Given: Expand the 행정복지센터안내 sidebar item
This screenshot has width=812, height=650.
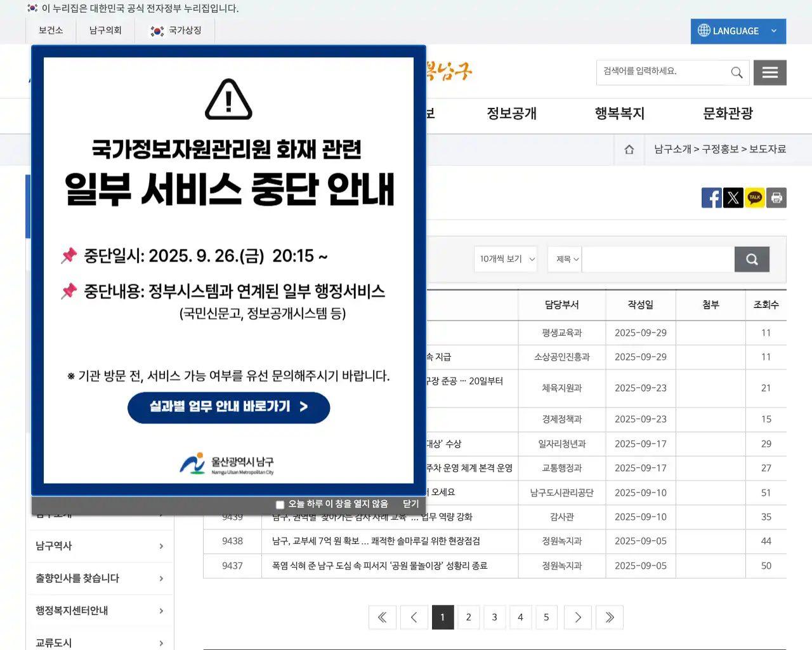Looking at the screenshot, I should pos(100,611).
